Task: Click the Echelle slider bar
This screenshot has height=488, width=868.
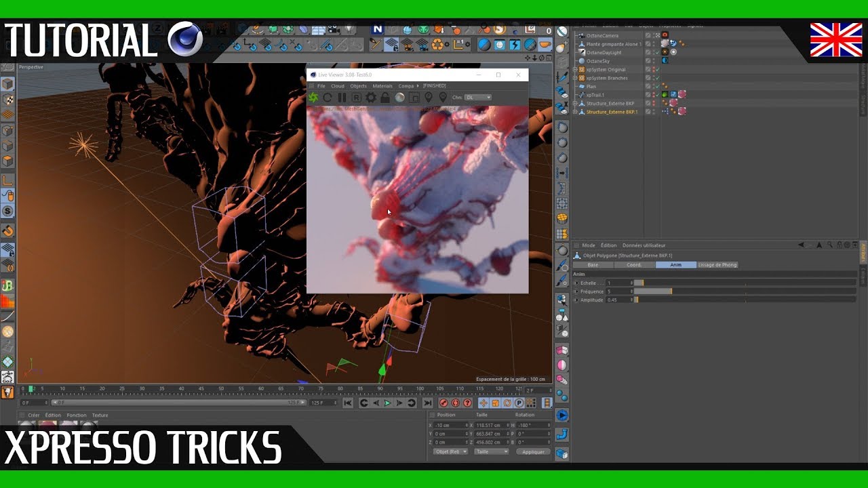Action: click(745, 283)
